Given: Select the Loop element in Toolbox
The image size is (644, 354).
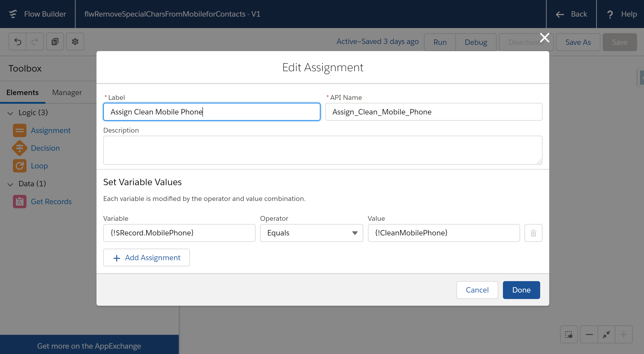Looking at the screenshot, I should [39, 166].
